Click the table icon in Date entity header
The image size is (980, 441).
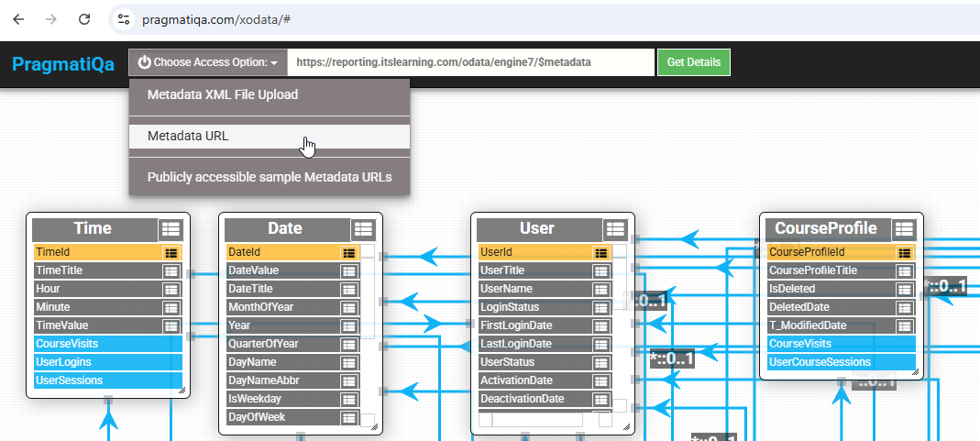point(363,229)
